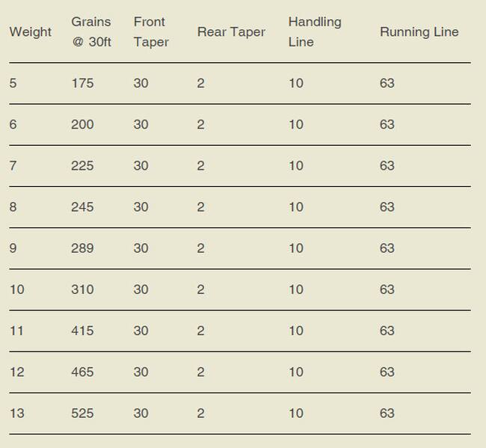Click the 200 grains value
Viewport: 486px width, 448px height.
coord(82,124)
